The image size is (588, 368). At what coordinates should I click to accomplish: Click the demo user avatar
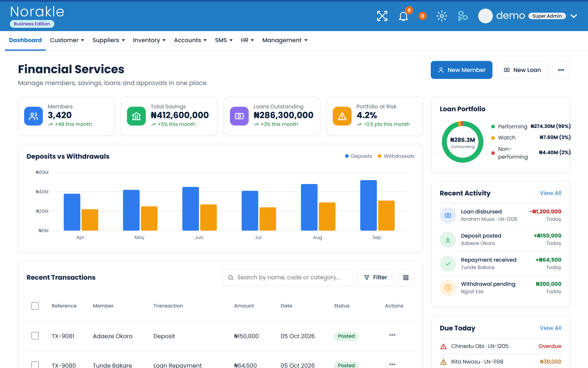point(485,16)
